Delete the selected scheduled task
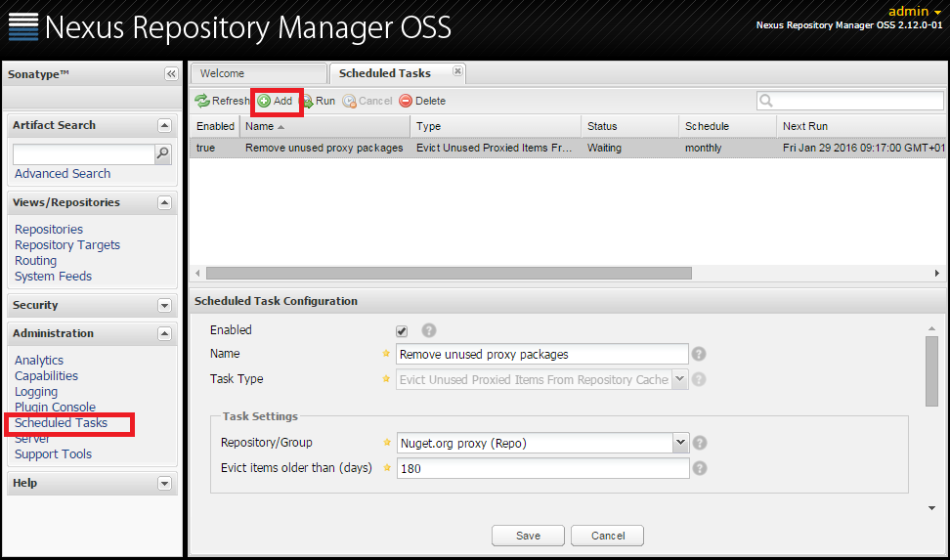Viewport: 950px width, 560px height. pos(422,102)
